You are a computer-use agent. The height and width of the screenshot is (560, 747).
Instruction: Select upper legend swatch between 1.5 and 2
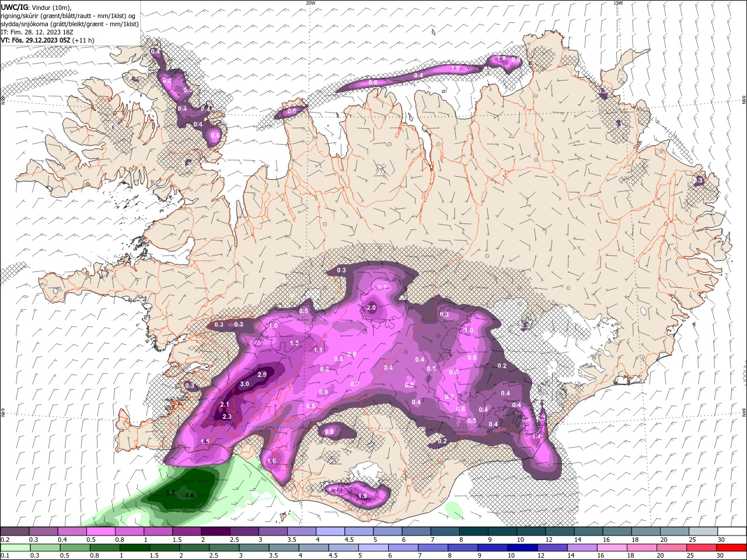click(x=187, y=531)
